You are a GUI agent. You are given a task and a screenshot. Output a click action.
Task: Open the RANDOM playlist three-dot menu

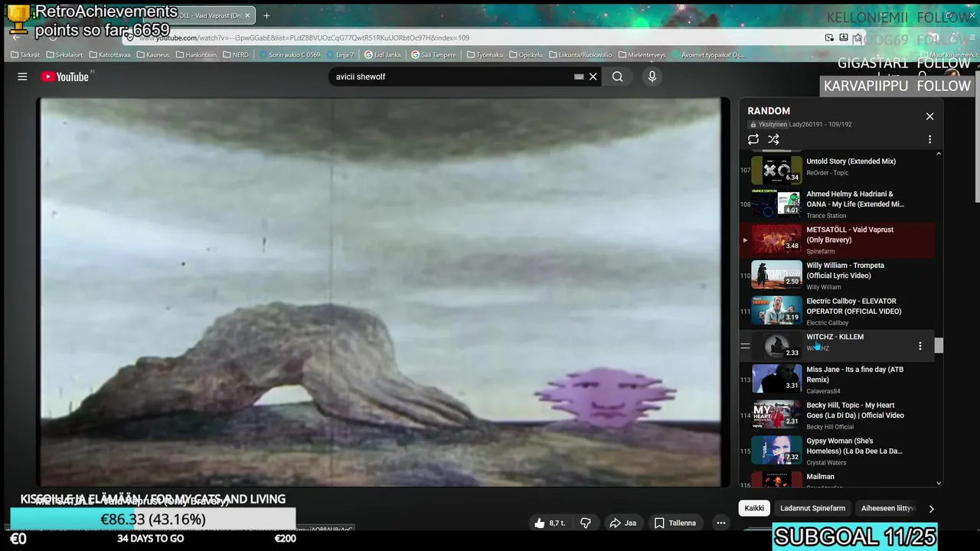pos(929,139)
